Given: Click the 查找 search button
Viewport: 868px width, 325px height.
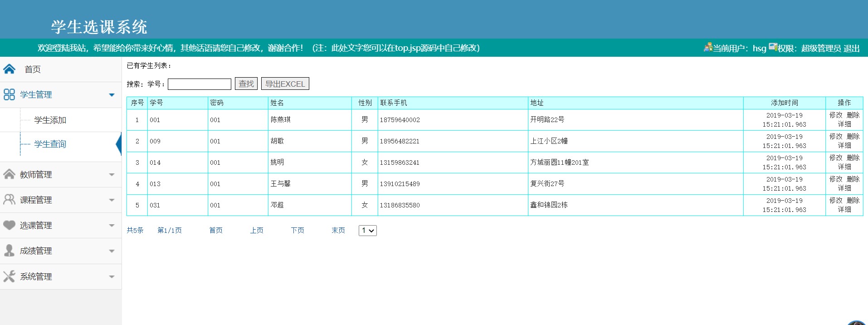Looking at the screenshot, I should [x=246, y=84].
